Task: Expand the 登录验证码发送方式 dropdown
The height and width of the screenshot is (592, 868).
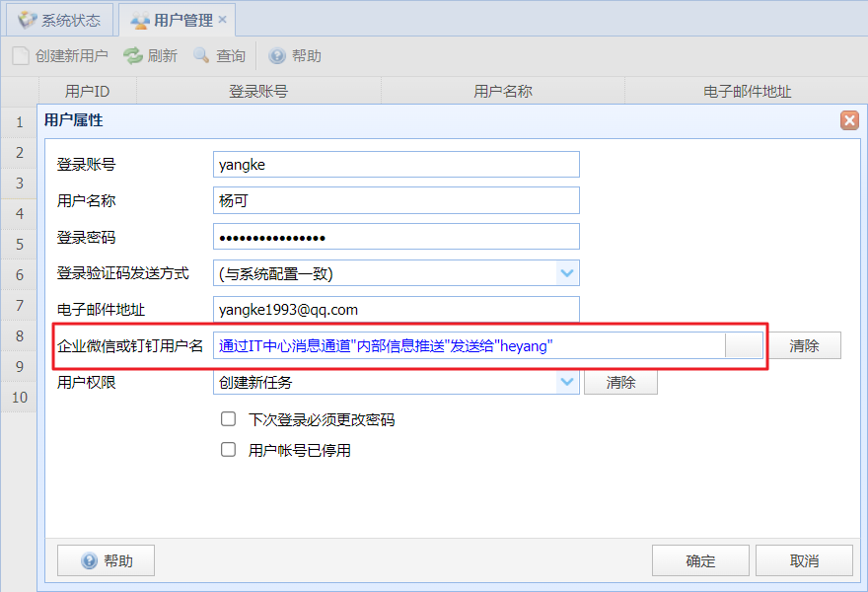Action: coord(567,273)
